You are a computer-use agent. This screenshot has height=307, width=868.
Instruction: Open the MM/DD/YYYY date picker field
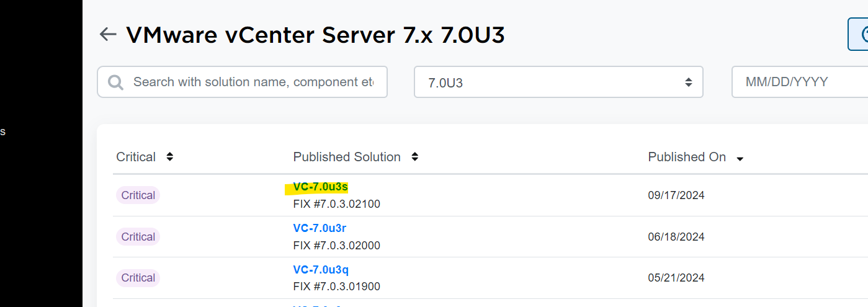[800, 82]
